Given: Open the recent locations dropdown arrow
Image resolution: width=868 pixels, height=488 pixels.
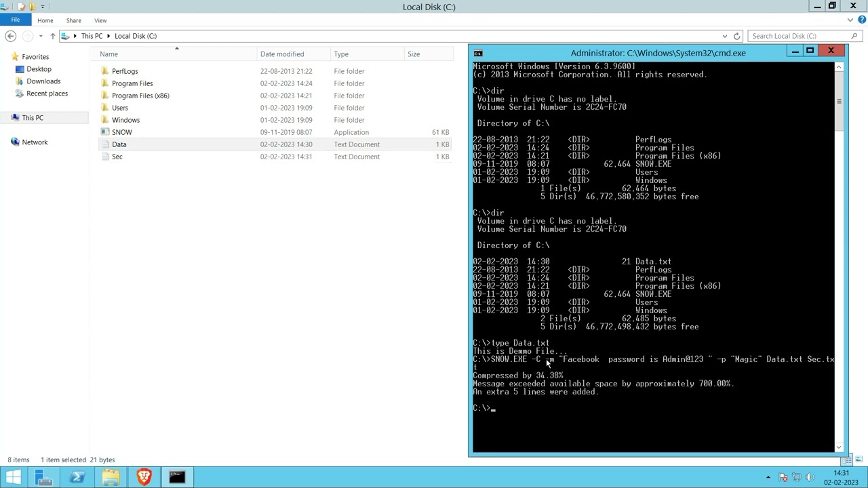Looking at the screenshot, I should (41, 36).
